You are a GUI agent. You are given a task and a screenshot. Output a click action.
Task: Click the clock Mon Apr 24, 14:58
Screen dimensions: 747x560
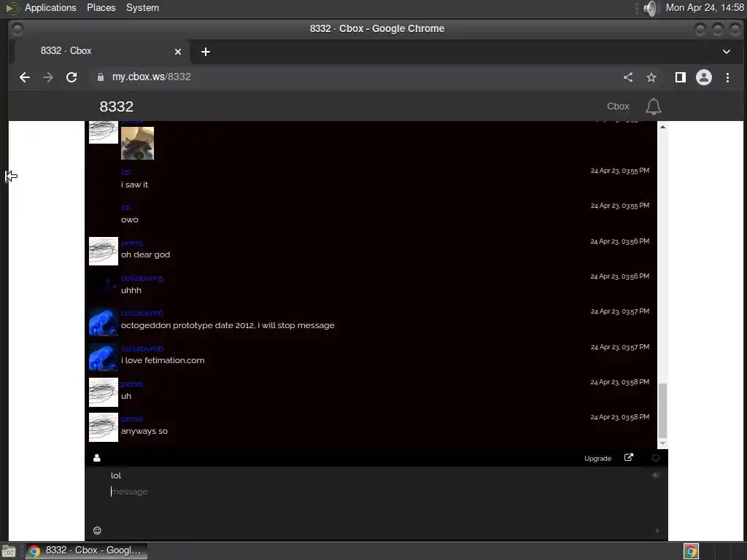tap(705, 7)
